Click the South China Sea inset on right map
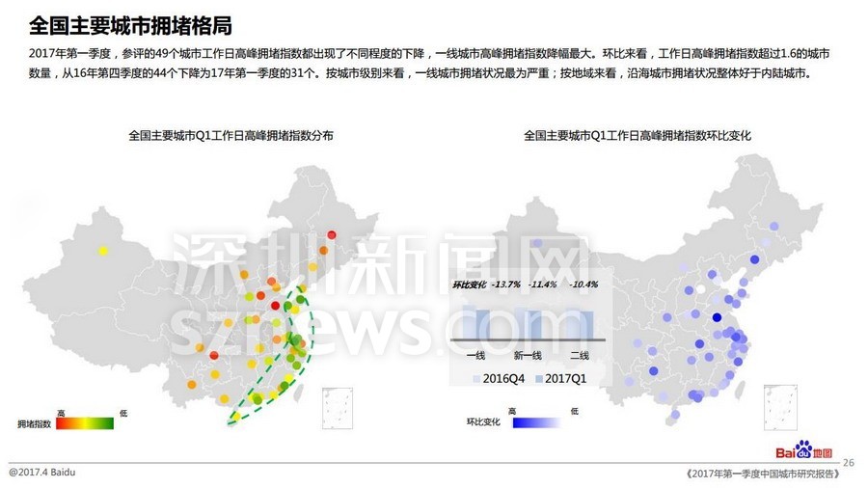868x488 pixels. [780, 407]
